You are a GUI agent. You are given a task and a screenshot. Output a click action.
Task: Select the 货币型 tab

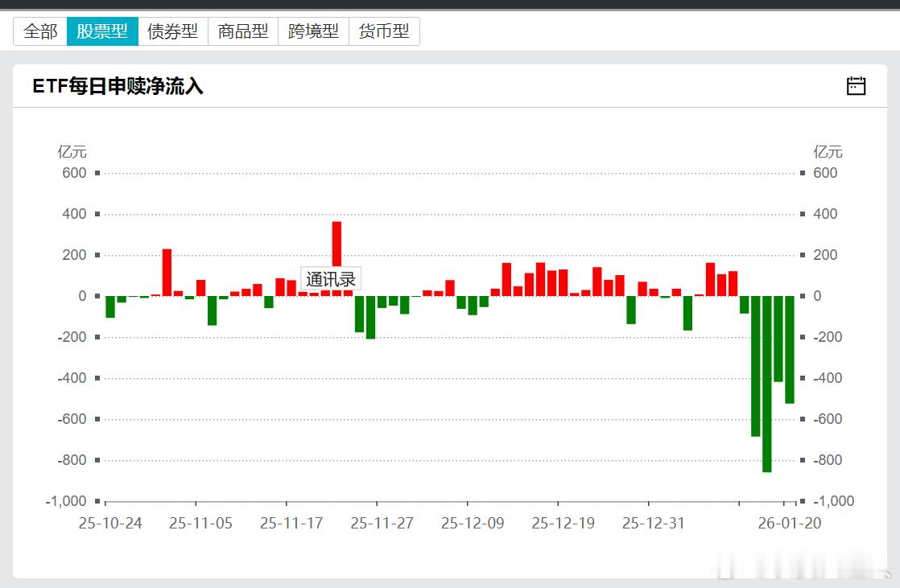click(x=384, y=31)
